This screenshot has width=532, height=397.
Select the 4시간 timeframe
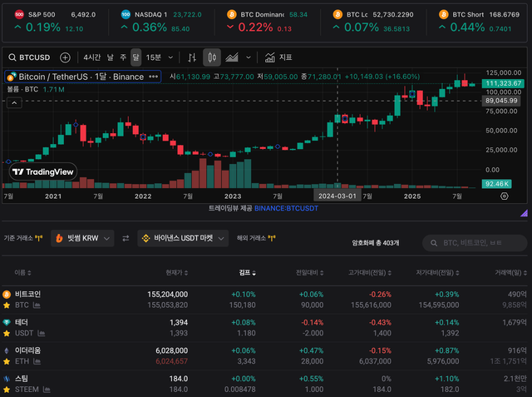[91, 57]
